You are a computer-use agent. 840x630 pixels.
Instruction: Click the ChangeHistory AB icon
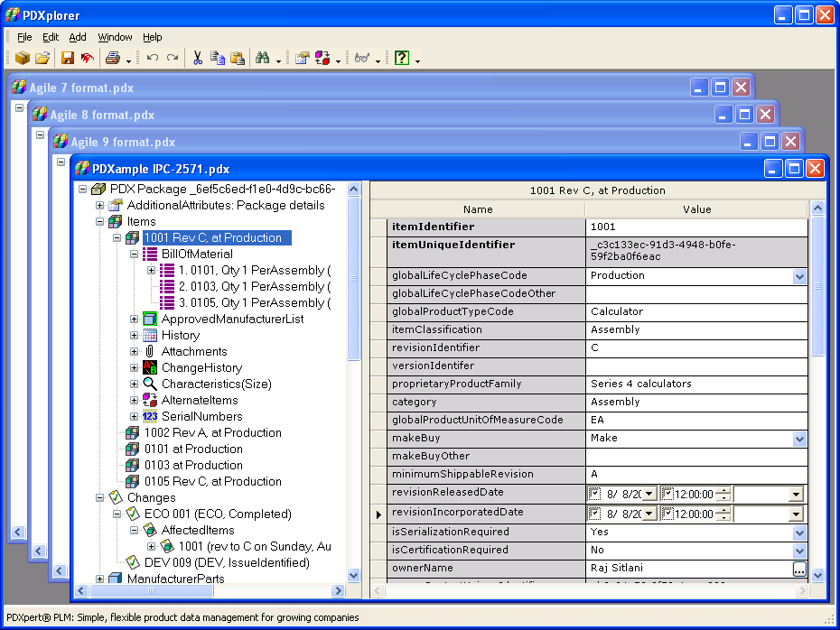point(150,367)
